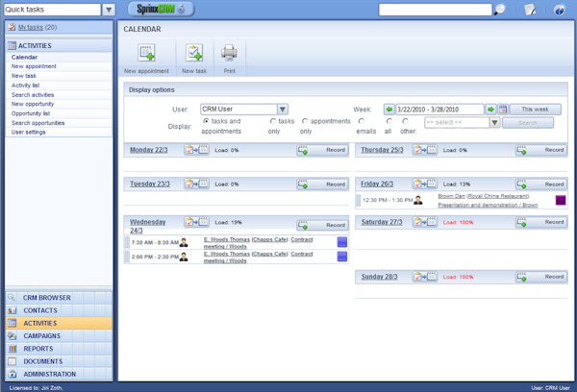The width and height of the screenshot is (577, 392).
Task: Go to next week with green right arrow
Action: [x=490, y=110]
